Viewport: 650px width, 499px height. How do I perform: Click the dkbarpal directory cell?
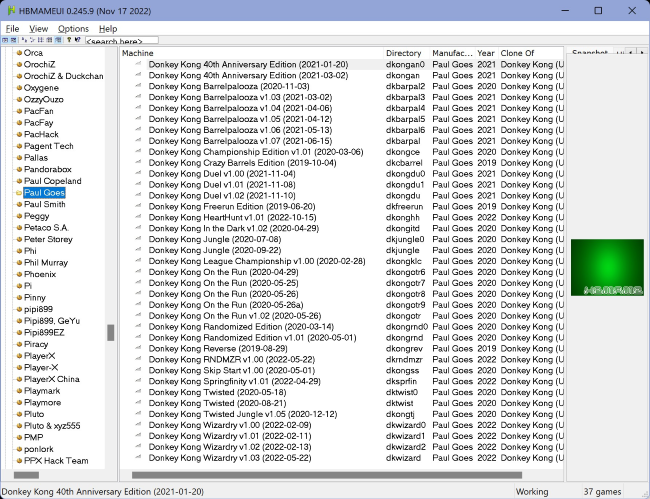pos(403,141)
